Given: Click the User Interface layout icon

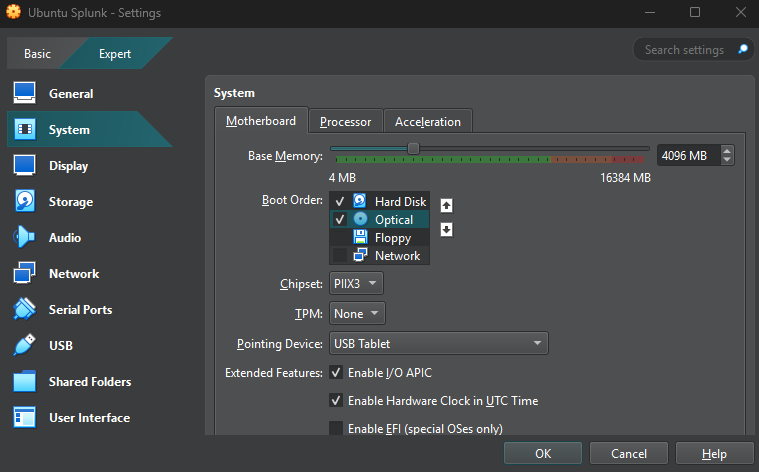Looking at the screenshot, I should [24, 417].
